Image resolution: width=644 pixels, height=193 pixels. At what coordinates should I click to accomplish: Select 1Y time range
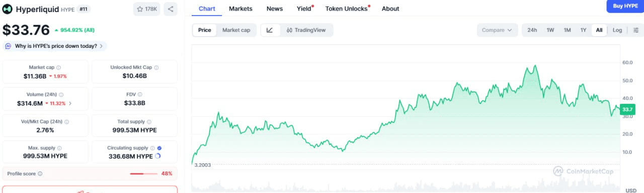pos(583,30)
